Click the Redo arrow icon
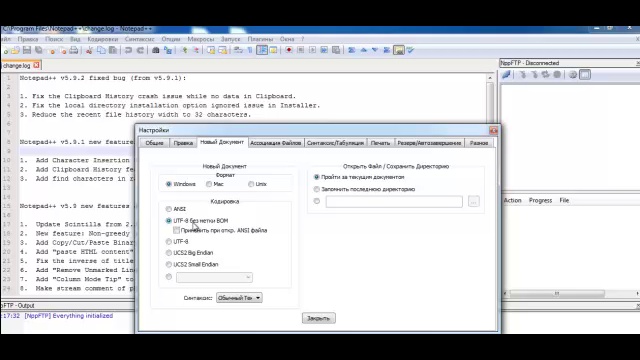640x360 pixels. (140, 50)
